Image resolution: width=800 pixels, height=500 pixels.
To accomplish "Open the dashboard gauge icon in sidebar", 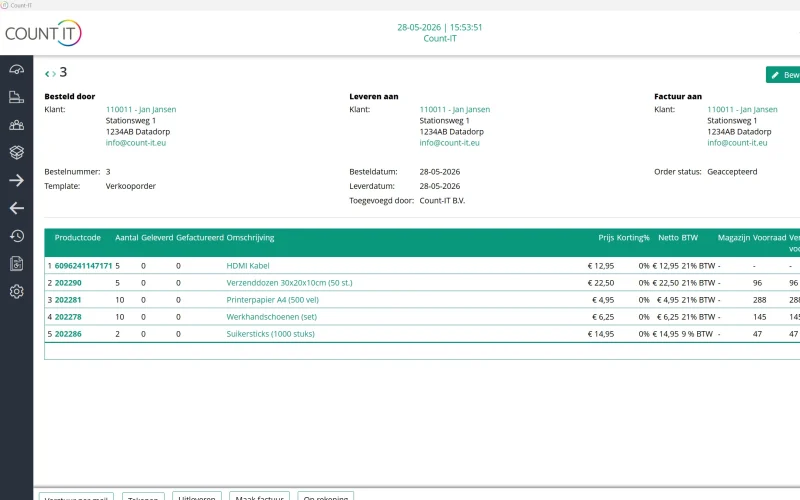I will 16,69.
